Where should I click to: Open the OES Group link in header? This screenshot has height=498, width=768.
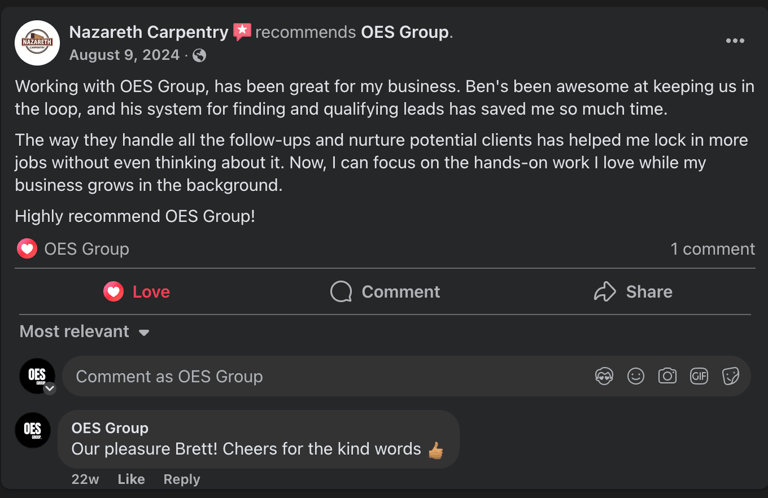405,32
